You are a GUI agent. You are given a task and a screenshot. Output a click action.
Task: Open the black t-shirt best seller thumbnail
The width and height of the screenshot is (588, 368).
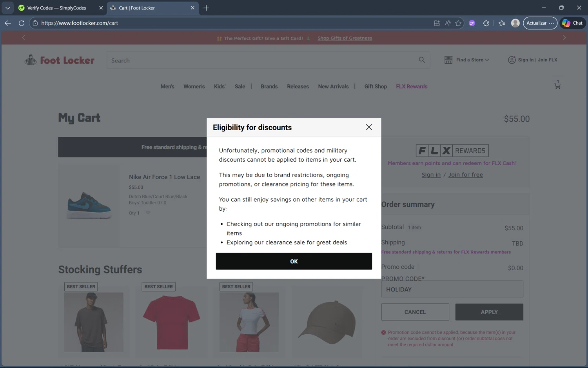tap(94, 322)
